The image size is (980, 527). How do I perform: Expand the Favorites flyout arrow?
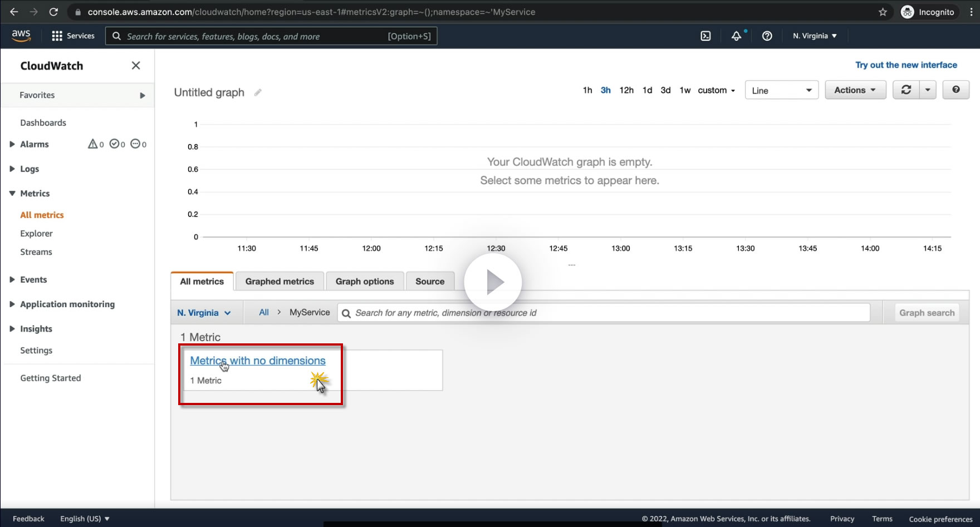pyautogui.click(x=143, y=95)
